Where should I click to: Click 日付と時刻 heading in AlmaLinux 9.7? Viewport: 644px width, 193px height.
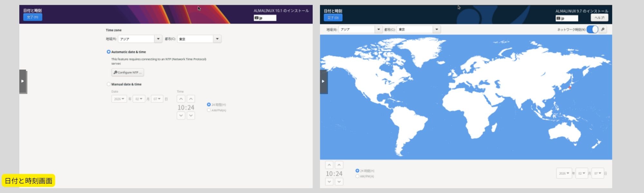pos(333,11)
